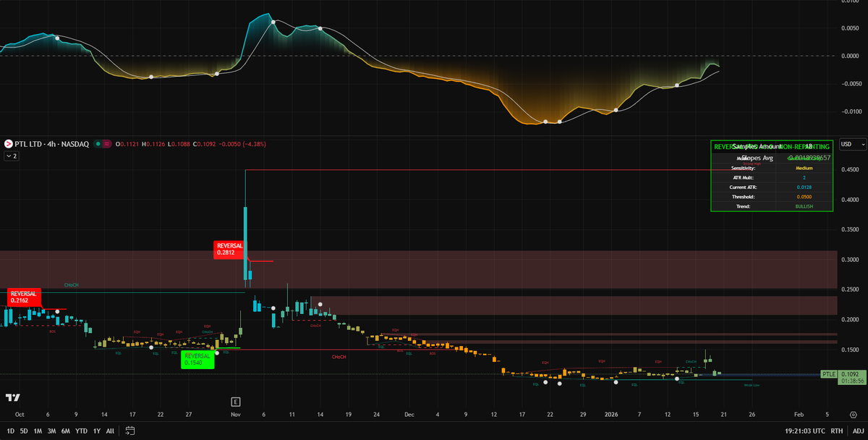
Task: Open the USD currency dropdown
Action: click(x=853, y=144)
